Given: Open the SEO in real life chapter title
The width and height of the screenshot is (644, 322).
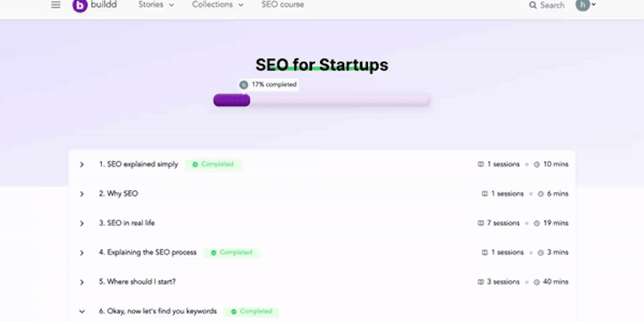Looking at the screenshot, I should tap(126, 223).
